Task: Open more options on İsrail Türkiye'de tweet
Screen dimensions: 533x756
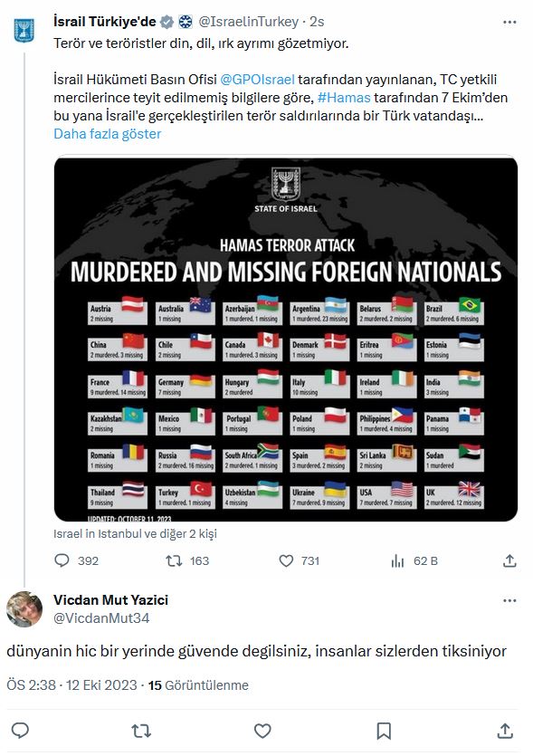Action: 509,22
